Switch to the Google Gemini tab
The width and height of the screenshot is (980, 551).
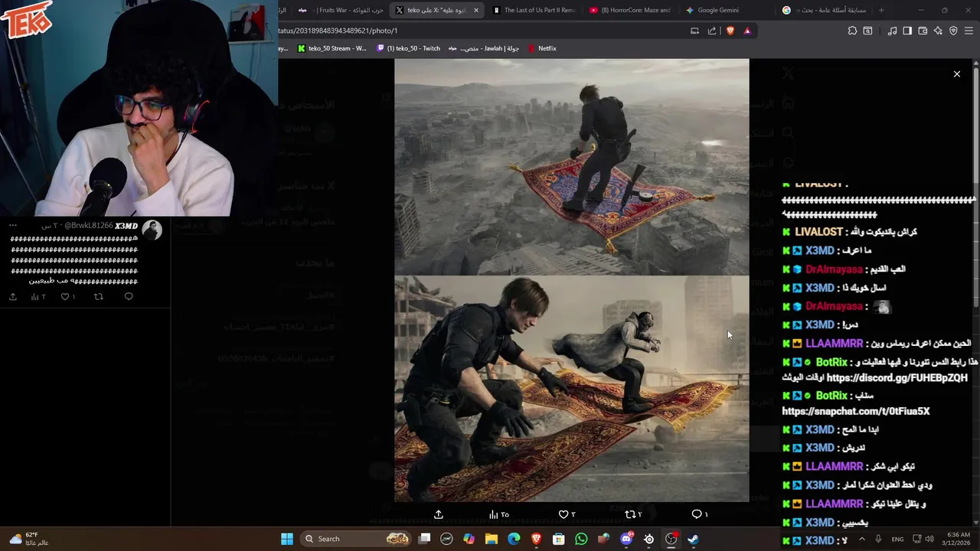tap(727, 10)
